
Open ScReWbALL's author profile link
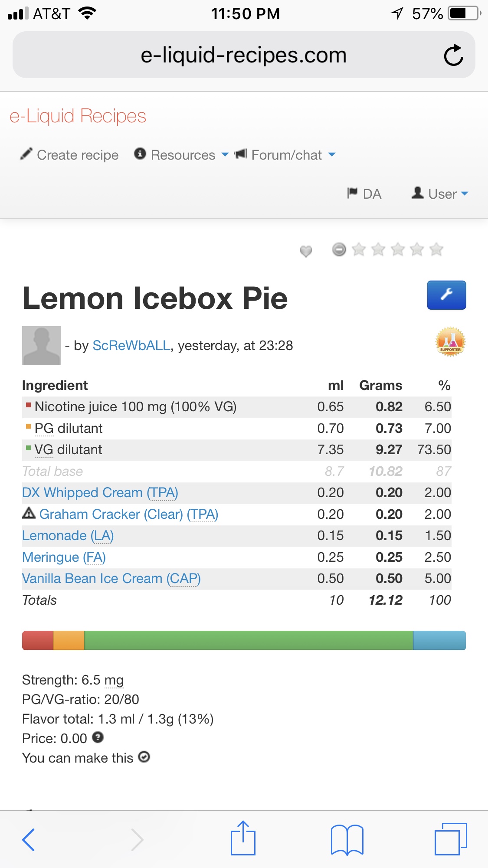click(131, 345)
